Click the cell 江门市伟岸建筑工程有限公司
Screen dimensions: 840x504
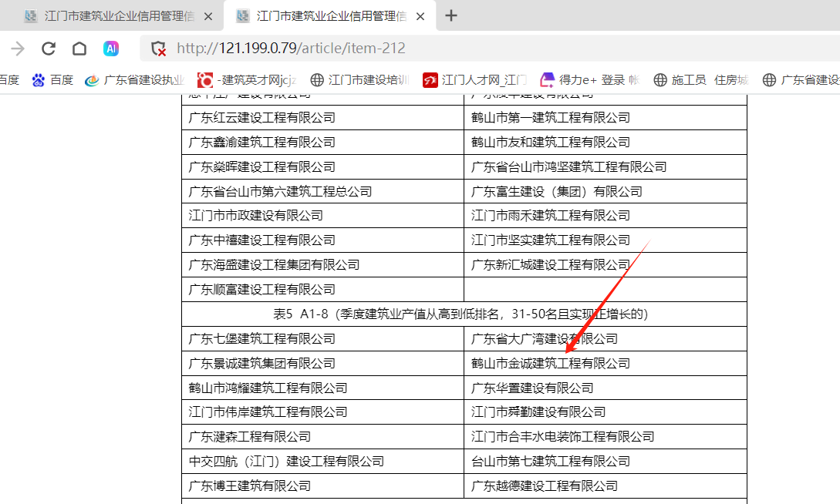coord(323,412)
